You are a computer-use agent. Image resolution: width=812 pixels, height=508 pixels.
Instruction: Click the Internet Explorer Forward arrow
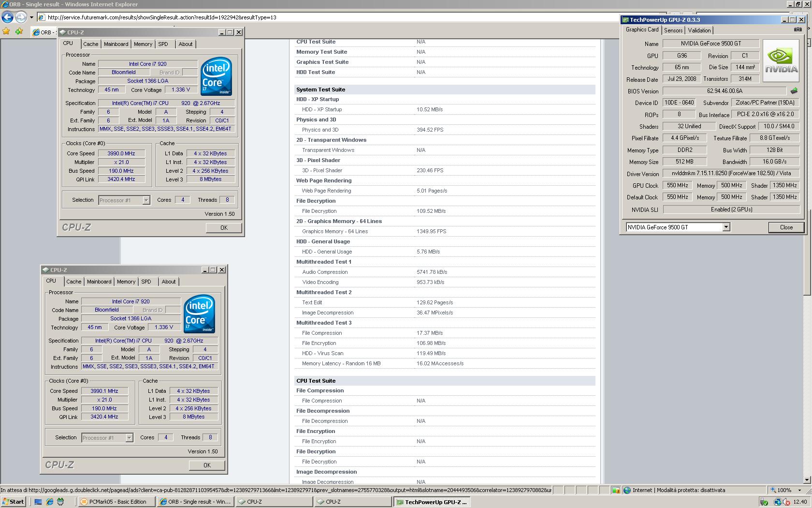21,17
